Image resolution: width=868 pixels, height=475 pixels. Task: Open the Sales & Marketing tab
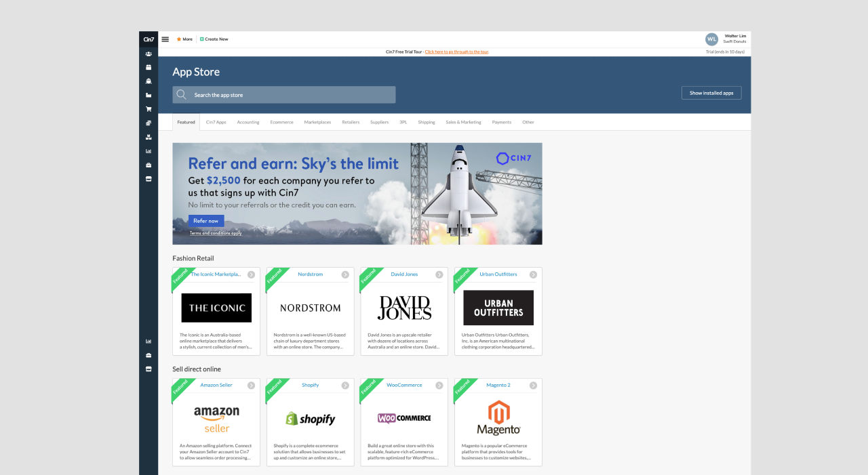point(463,123)
